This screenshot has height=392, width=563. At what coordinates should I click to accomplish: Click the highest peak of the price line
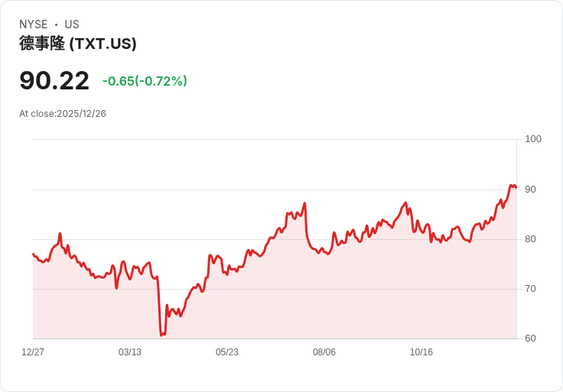point(511,185)
